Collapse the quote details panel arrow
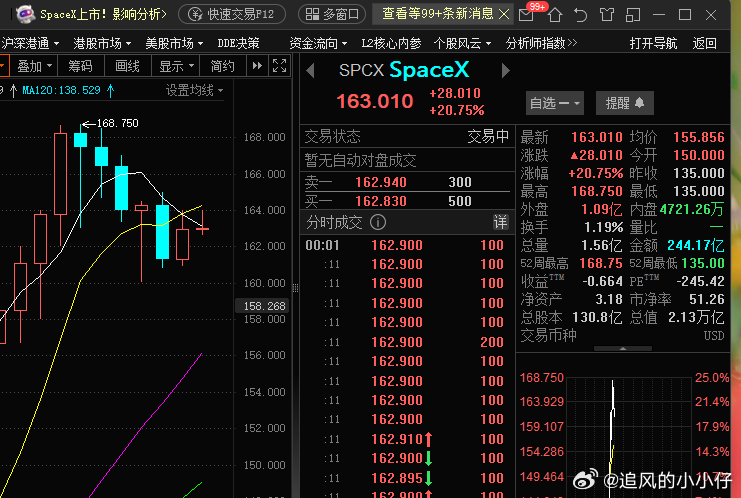The height and width of the screenshot is (498, 741). [622, 348]
